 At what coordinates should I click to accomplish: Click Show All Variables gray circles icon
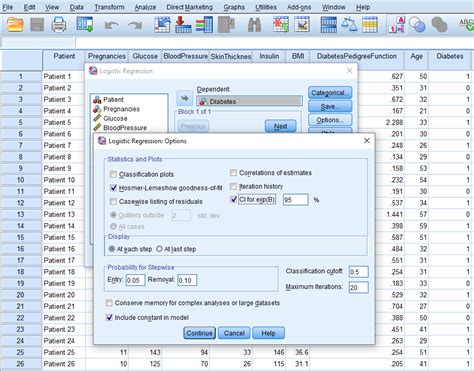(439, 25)
